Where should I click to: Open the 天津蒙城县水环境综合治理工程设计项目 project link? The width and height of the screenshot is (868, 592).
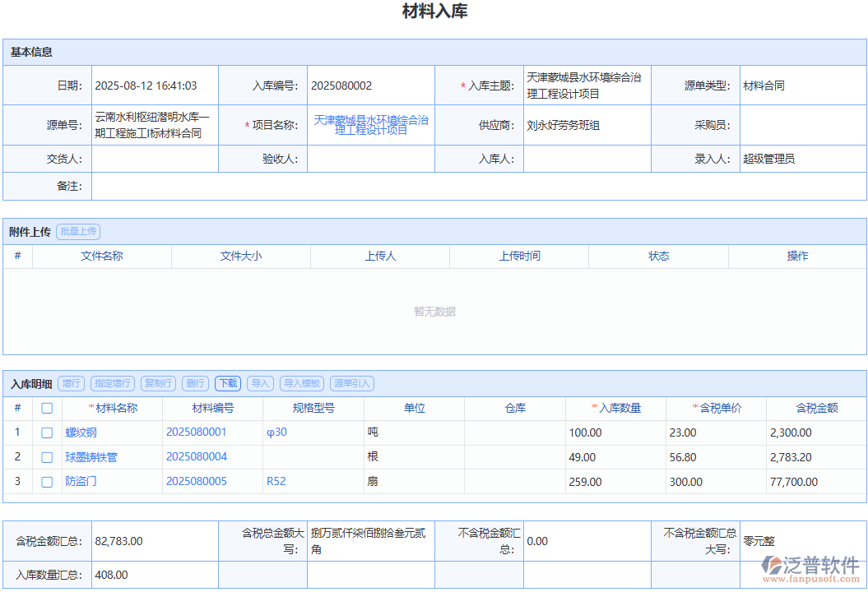(x=370, y=124)
